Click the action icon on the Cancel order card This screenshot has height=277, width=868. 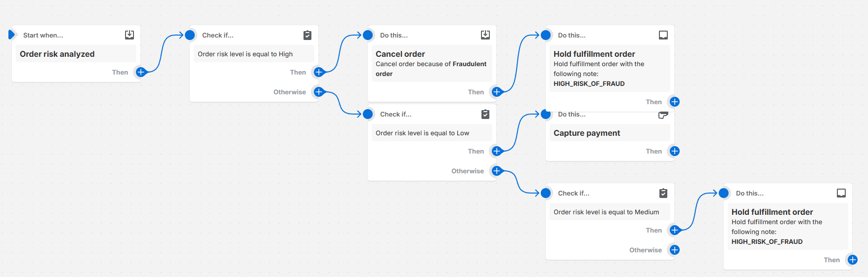[485, 35]
